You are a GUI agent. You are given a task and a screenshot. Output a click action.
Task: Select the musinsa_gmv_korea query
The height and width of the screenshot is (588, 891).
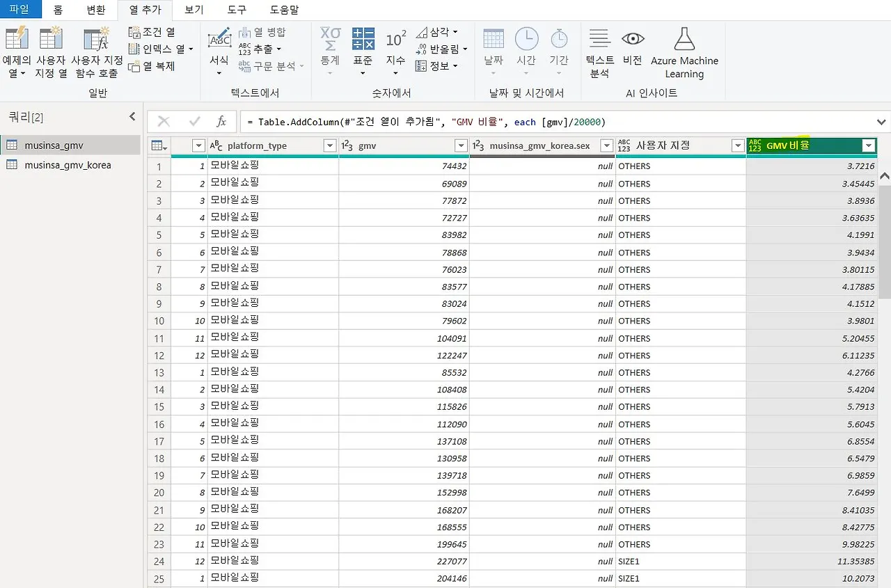coord(70,165)
